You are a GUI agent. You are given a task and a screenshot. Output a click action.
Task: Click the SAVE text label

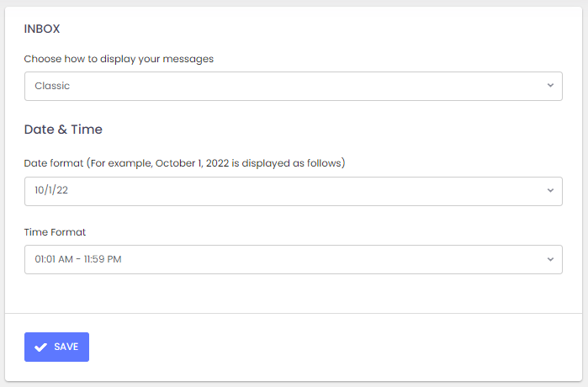(x=66, y=347)
